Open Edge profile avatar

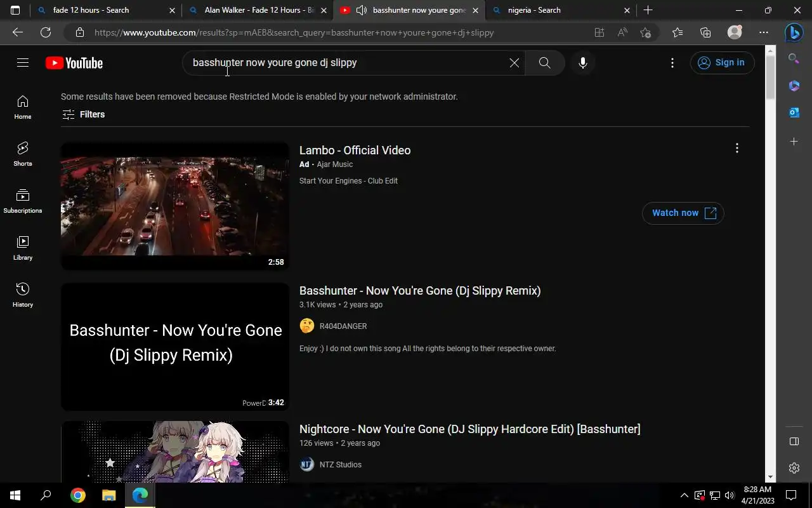coord(735,32)
